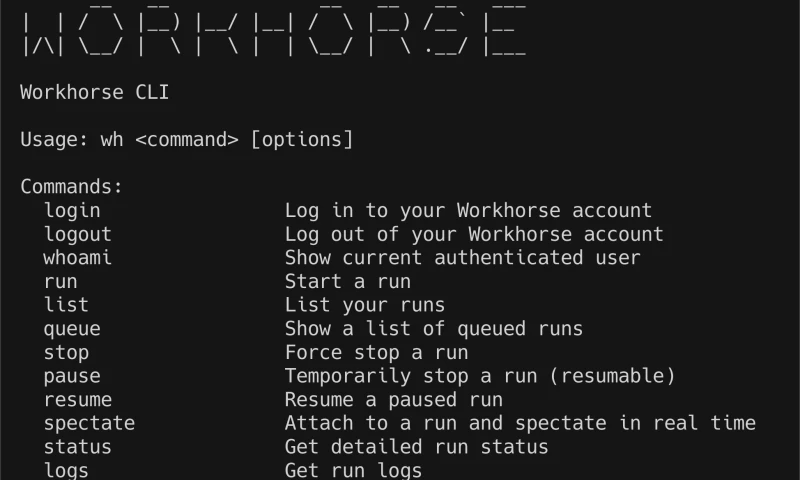The image size is (800, 480).
Task: Click the 'list' command name
Action: coord(66,305)
